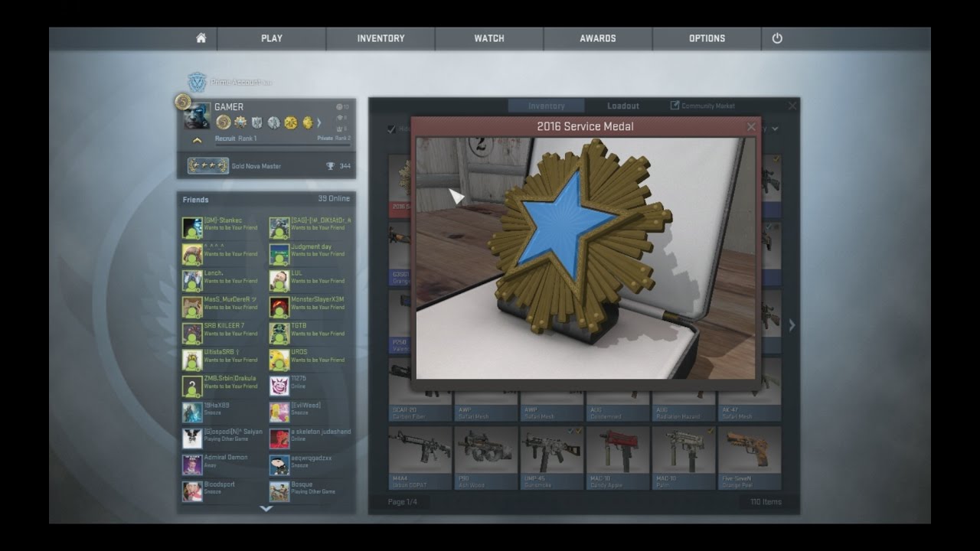Go to next inventory page arrow

792,325
